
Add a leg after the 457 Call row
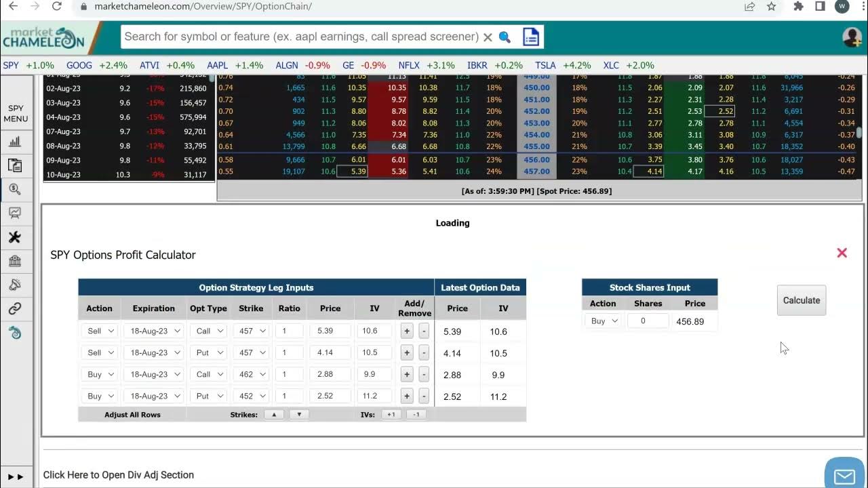[x=407, y=331]
